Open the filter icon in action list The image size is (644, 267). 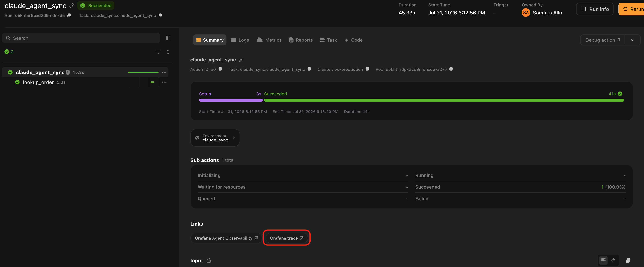158,52
